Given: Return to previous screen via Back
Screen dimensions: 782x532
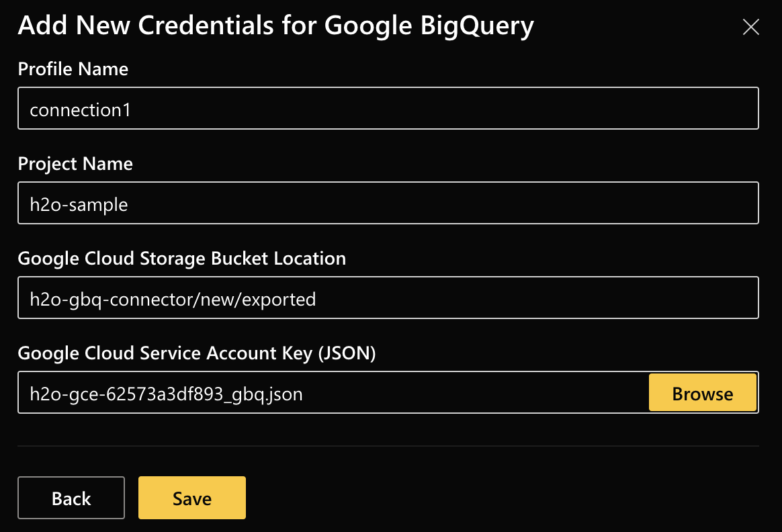Looking at the screenshot, I should click(71, 498).
